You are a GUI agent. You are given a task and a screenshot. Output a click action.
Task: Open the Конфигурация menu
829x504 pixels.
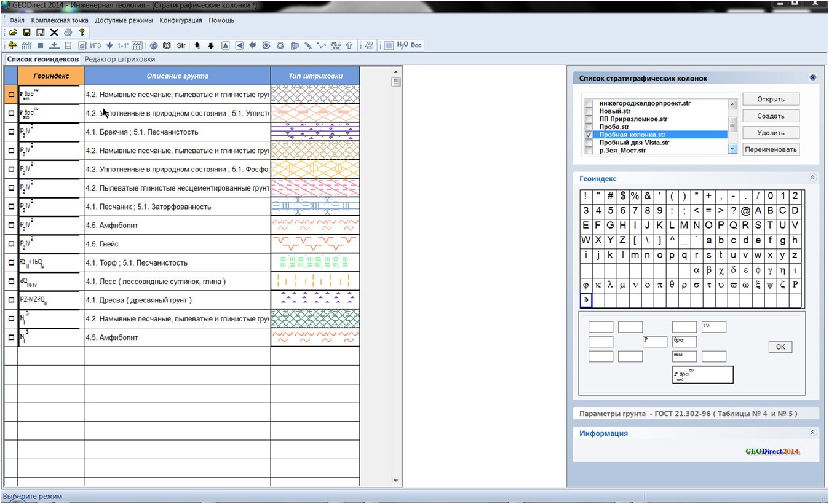click(181, 20)
